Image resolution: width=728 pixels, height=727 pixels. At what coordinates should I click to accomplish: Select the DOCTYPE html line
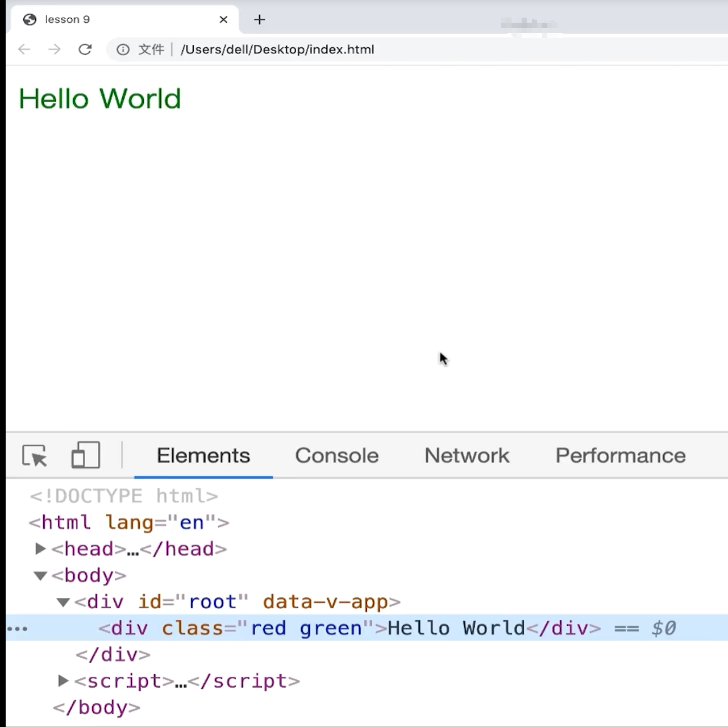(x=124, y=496)
